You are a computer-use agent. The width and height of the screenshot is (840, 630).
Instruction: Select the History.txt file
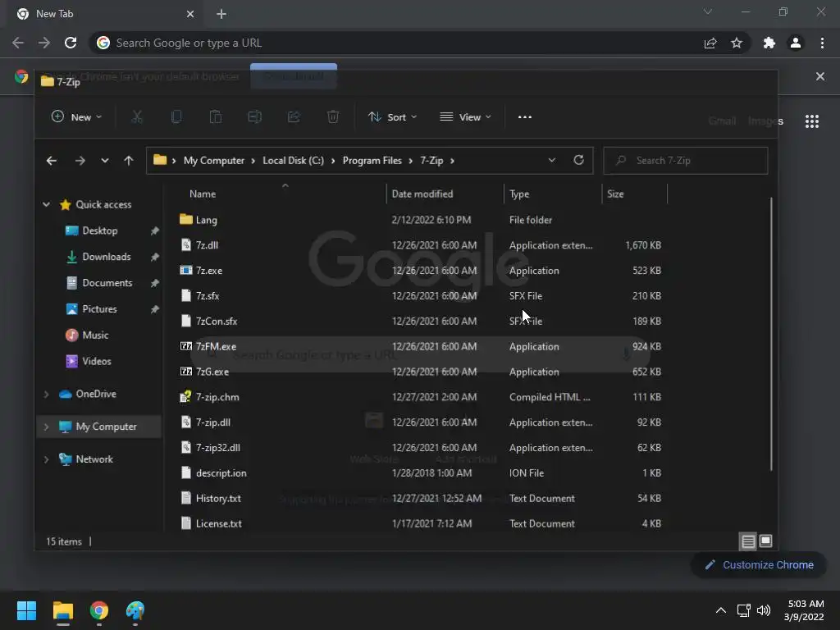coord(218,498)
